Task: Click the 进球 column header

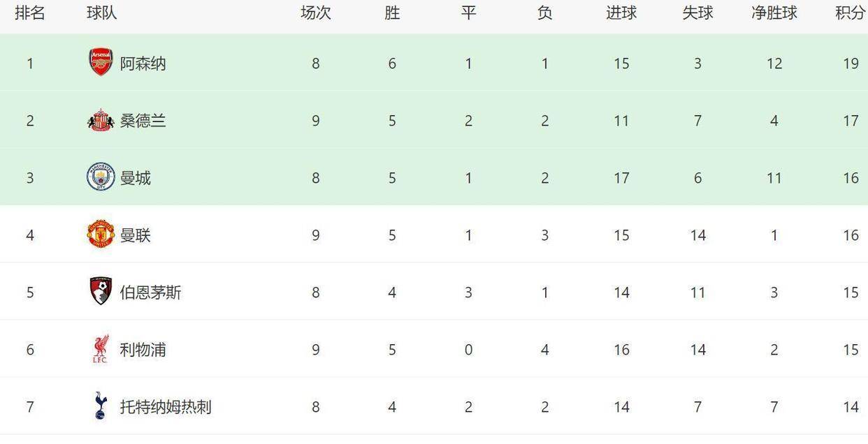Action: point(621,13)
